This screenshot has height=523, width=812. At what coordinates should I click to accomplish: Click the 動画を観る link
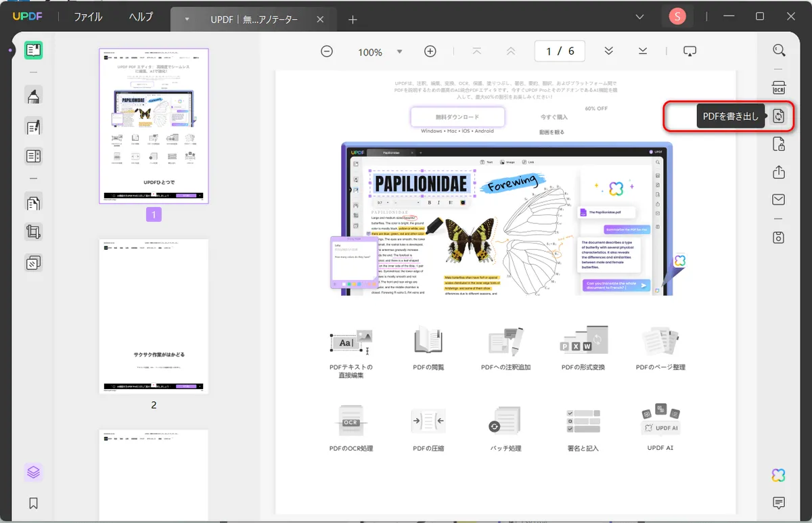[551, 132]
